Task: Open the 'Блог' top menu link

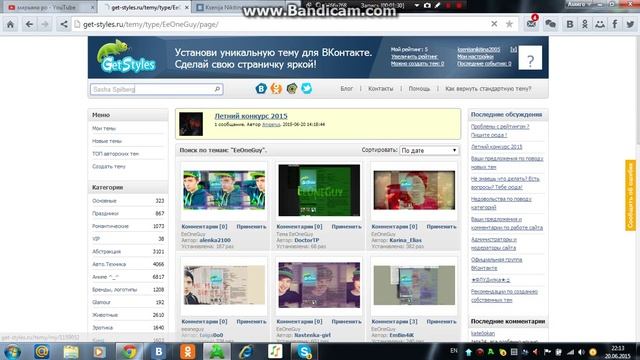Action: 347,89
